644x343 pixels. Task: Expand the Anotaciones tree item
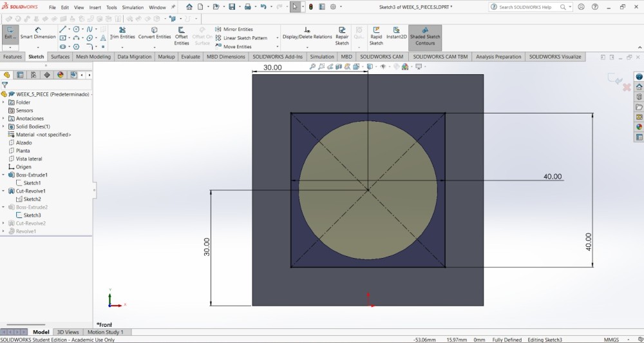click(x=3, y=119)
